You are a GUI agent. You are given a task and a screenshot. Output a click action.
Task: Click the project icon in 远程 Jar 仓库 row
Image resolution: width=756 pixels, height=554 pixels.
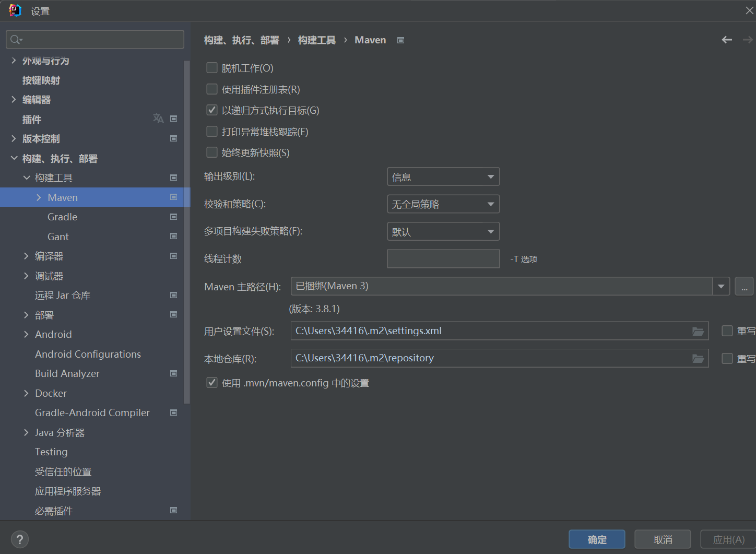pyautogui.click(x=174, y=295)
